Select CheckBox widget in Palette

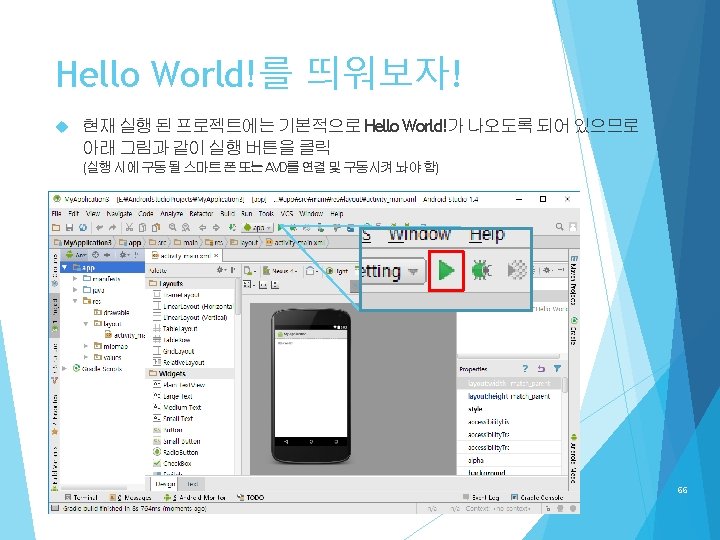[172, 463]
